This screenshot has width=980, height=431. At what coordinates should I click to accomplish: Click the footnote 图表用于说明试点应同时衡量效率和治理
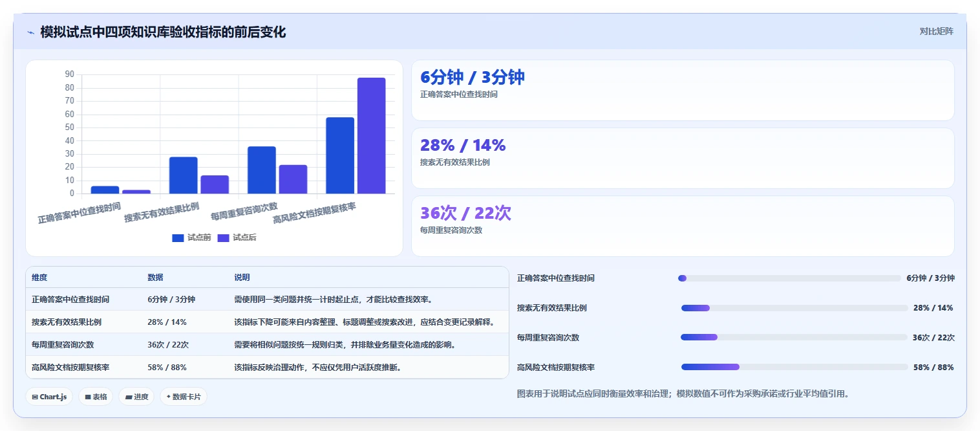tap(683, 393)
